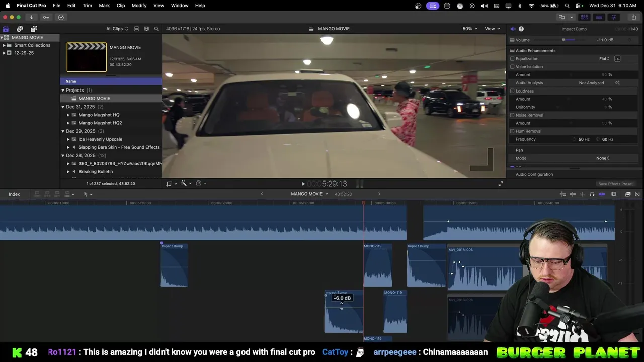Go back in timeline history arrow
644x362 pixels.
262,194
